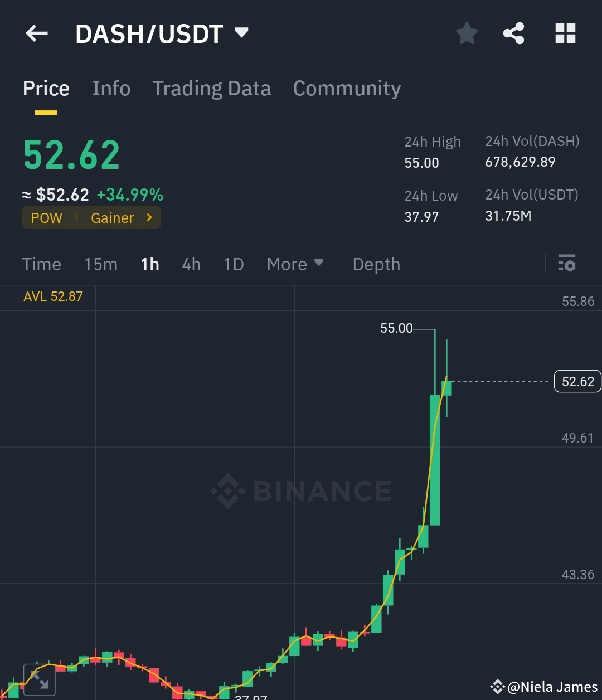This screenshot has height=700, width=602.
Task: Switch to the Trading Data tab
Action: (212, 88)
